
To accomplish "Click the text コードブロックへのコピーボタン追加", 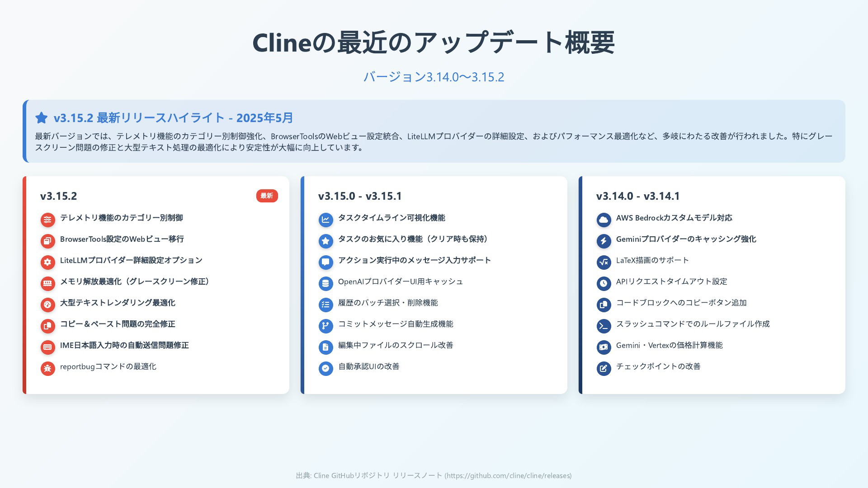I will point(681,303).
